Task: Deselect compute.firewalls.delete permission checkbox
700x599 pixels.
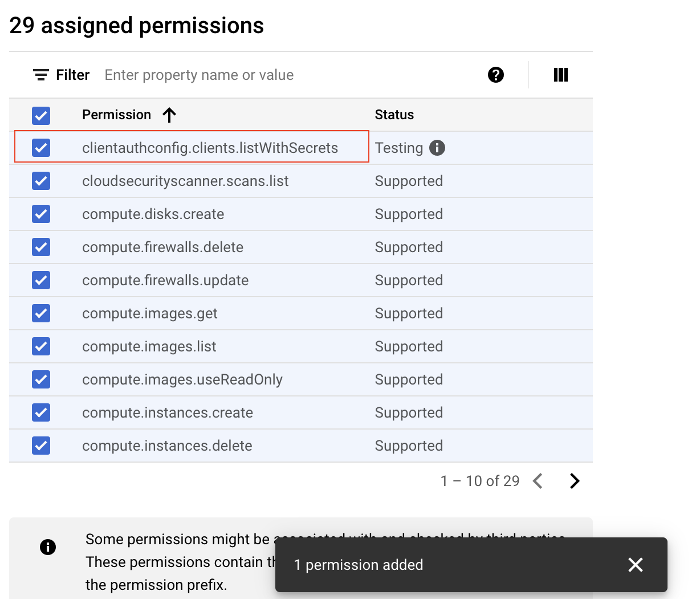Action: [41, 247]
